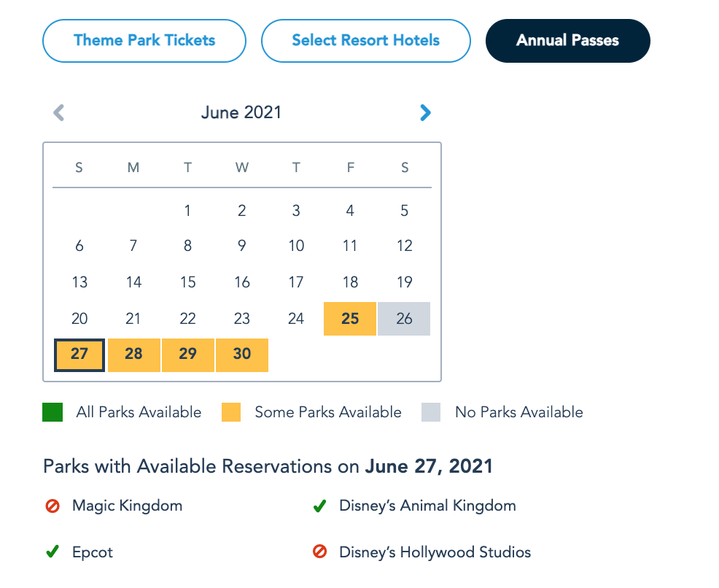Screen dimensions: 719x588
Task: Switch to Select Resort Hotels tab
Action: pos(365,40)
